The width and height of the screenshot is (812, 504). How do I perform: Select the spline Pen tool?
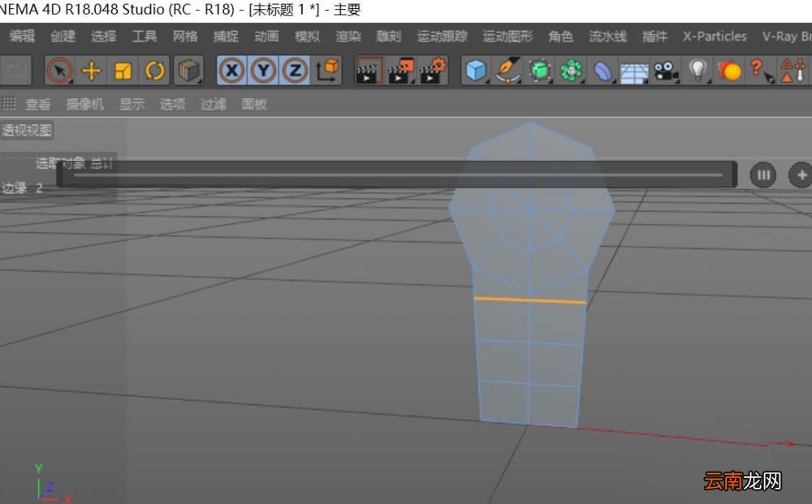[x=508, y=71]
